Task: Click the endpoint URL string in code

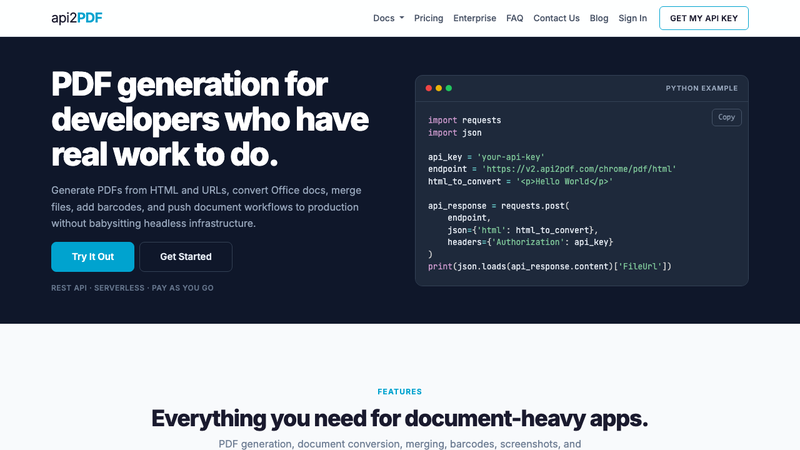Action: click(579, 169)
